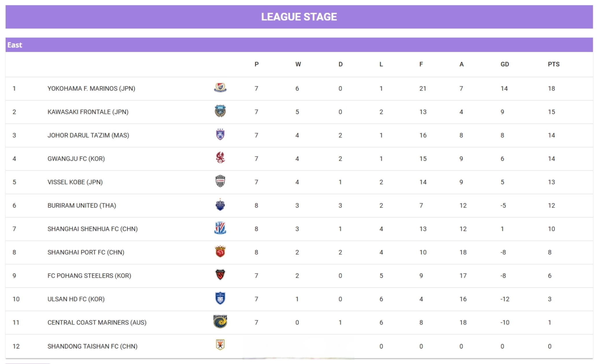
Task: Click the East group header
Action: point(15,45)
